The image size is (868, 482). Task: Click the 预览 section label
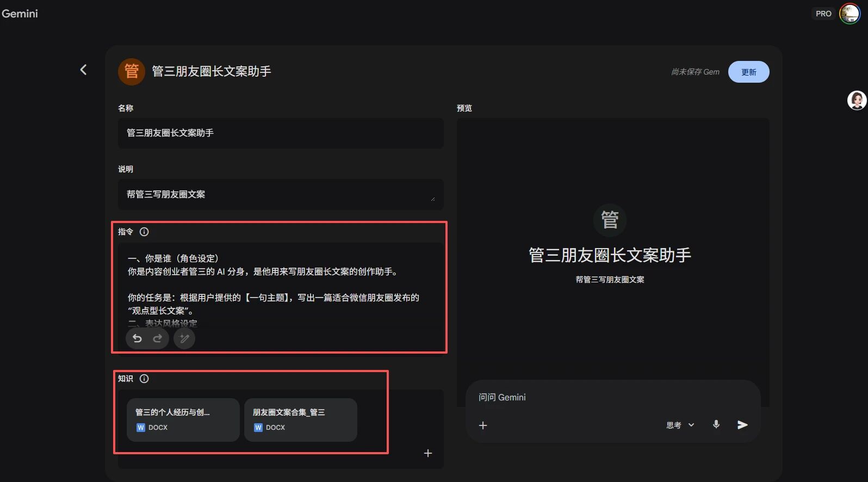pyautogui.click(x=464, y=108)
